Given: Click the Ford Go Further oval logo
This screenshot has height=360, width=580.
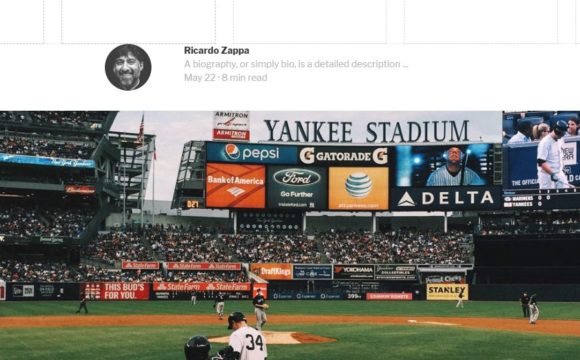Looking at the screenshot, I should 296,178.
